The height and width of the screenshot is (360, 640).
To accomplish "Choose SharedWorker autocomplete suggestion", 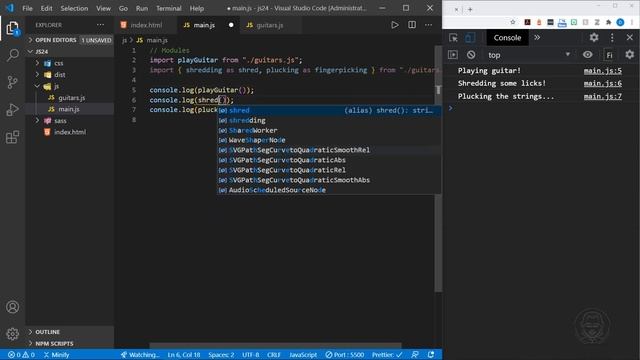I will pyautogui.click(x=329, y=130).
